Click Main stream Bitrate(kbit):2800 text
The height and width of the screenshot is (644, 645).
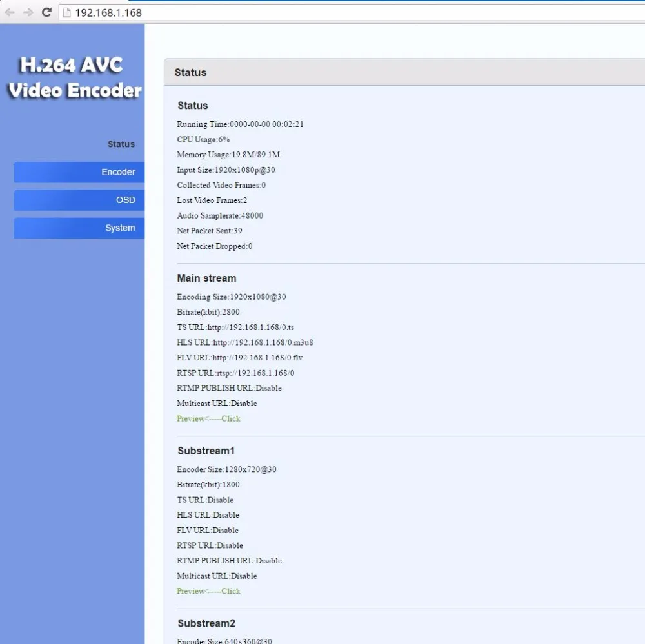click(x=208, y=312)
